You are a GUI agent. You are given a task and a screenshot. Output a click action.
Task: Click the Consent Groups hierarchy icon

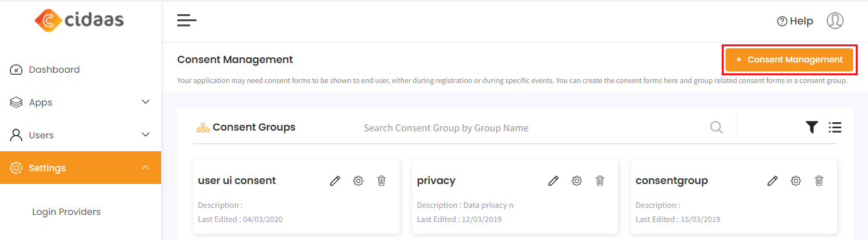[203, 127]
